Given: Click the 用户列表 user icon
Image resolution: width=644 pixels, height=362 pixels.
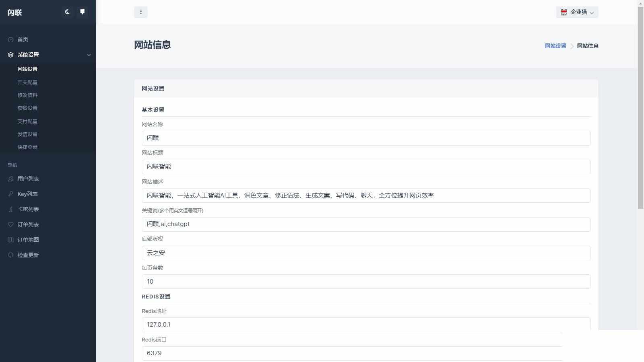Looking at the screenshot, I should point(11,179).
